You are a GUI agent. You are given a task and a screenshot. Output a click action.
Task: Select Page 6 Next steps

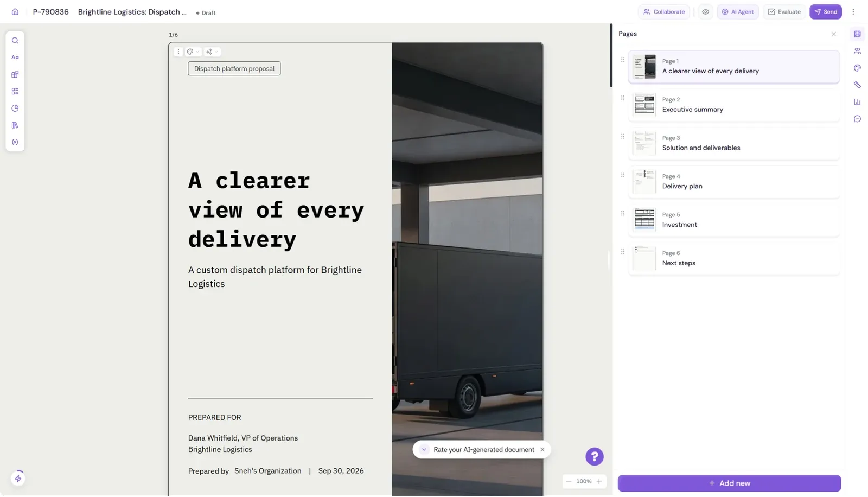[733, 258]
